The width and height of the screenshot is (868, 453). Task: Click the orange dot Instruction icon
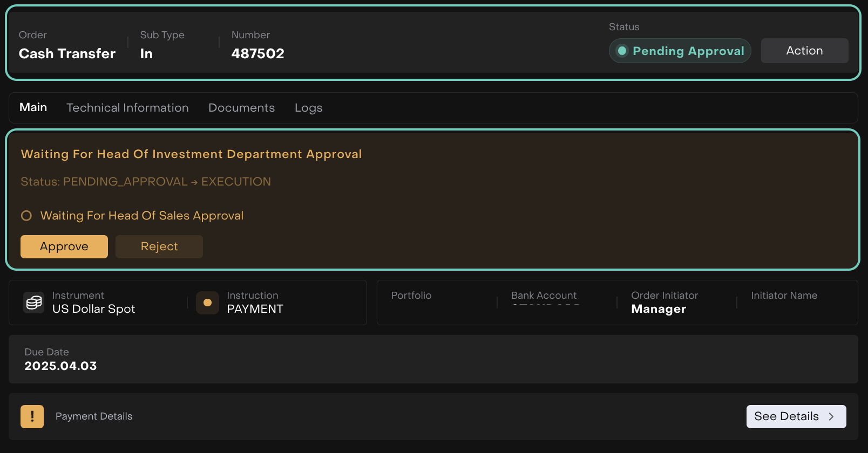pos(207,303)
